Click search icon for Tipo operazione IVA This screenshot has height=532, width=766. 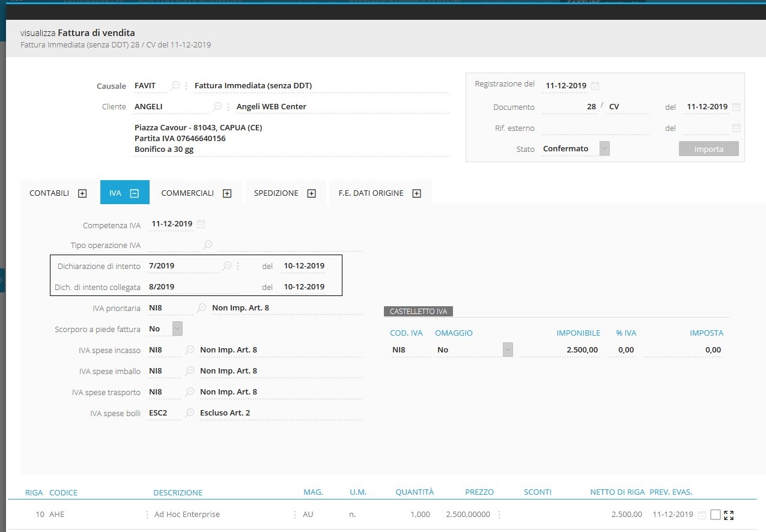coord(207,245)
